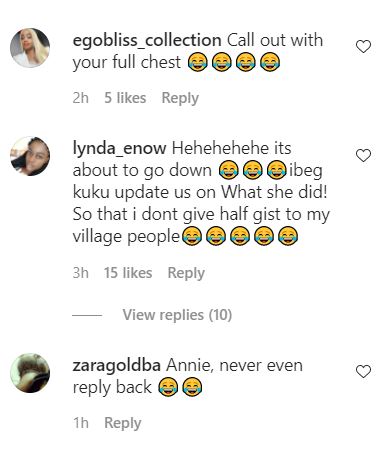Click the 2h timestamp on first comment

tap(81, 98)
